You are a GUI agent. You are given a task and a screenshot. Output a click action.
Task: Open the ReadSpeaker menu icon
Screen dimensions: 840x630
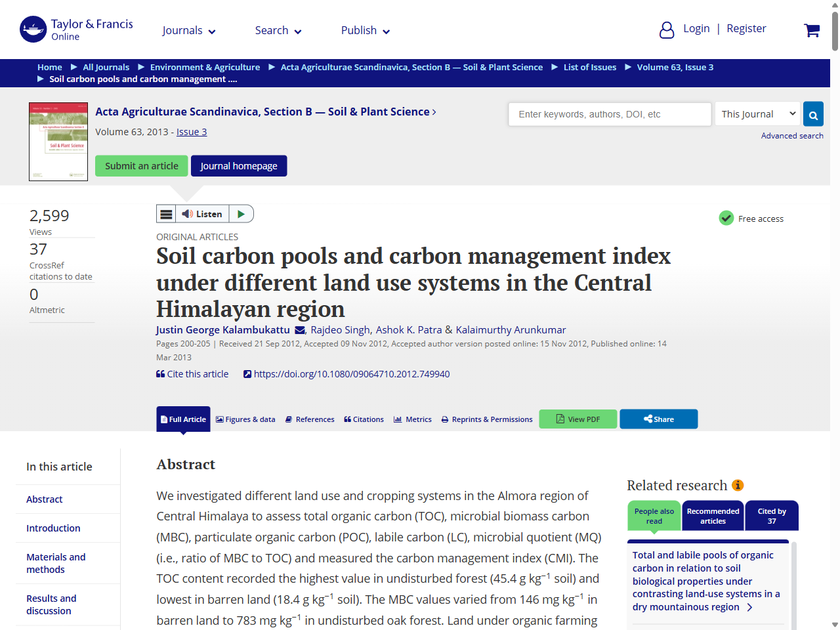coord(167,214)
